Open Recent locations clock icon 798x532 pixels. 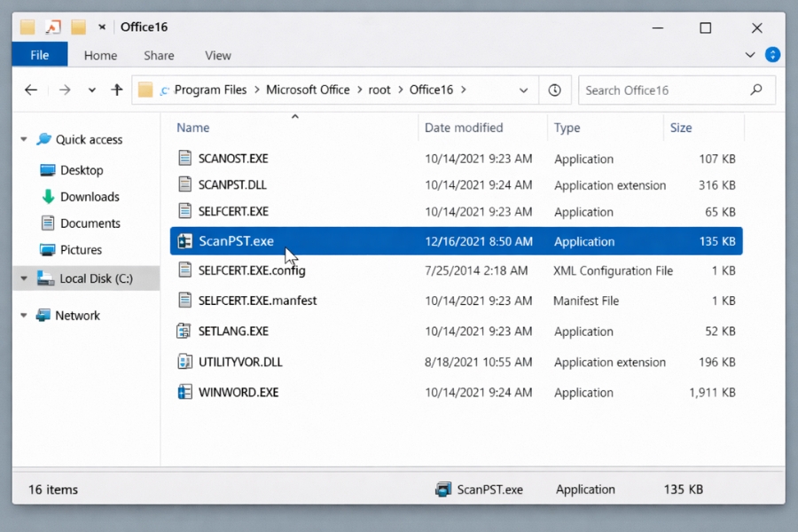[x=554, y=90]
